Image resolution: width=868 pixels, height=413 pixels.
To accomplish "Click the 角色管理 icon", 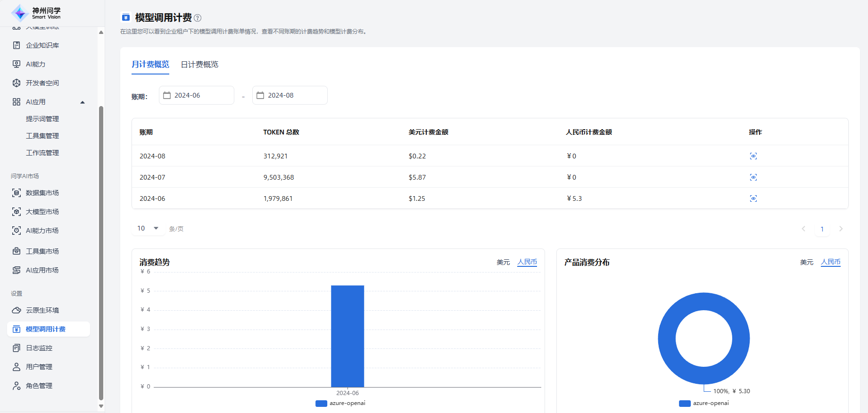I will tap(17, 386).
